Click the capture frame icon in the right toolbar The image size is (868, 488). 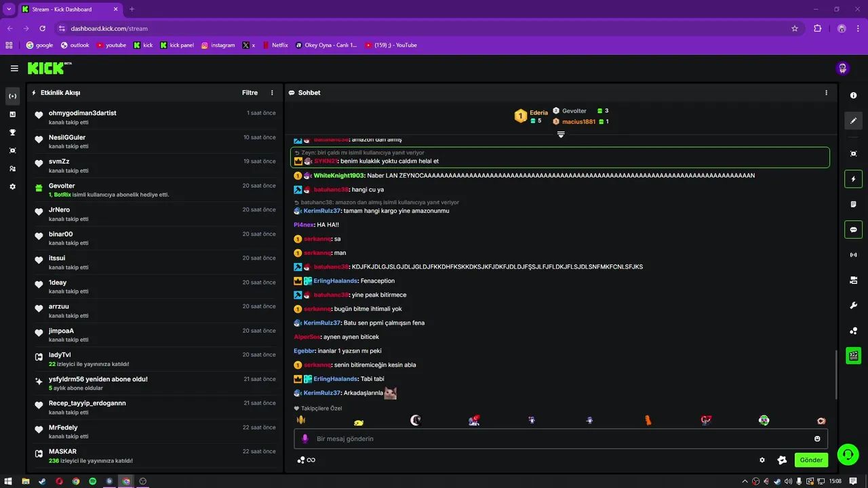click(x=854, y=154)
